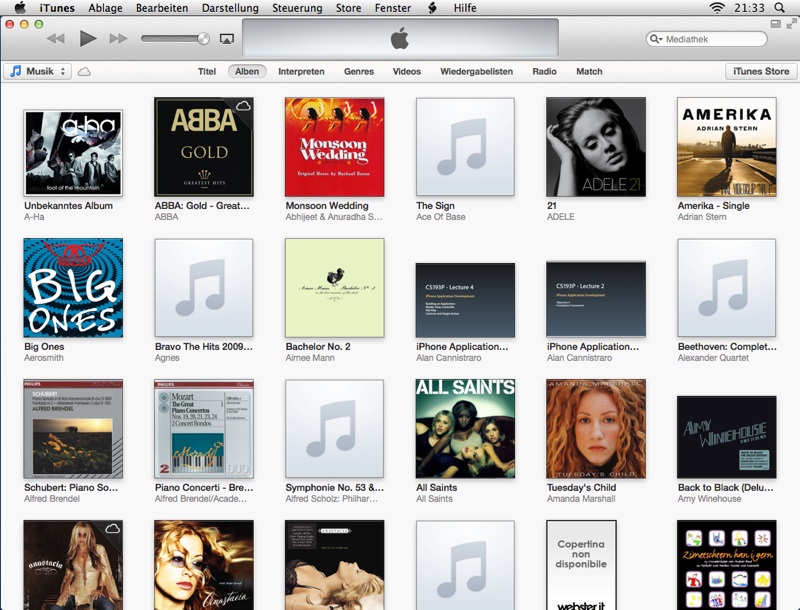Open Beethoven Alexander Quartet placeholder art

[727, 288]
